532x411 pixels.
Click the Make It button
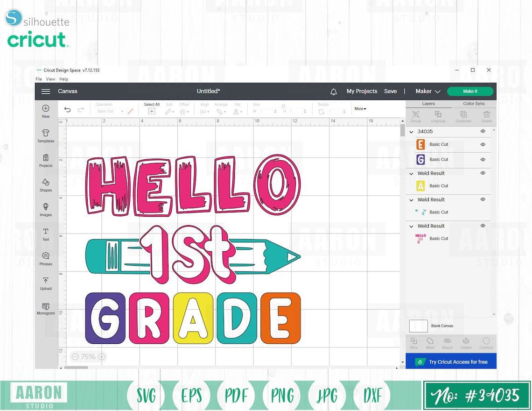pyautogui.click(x=470, y=91)
